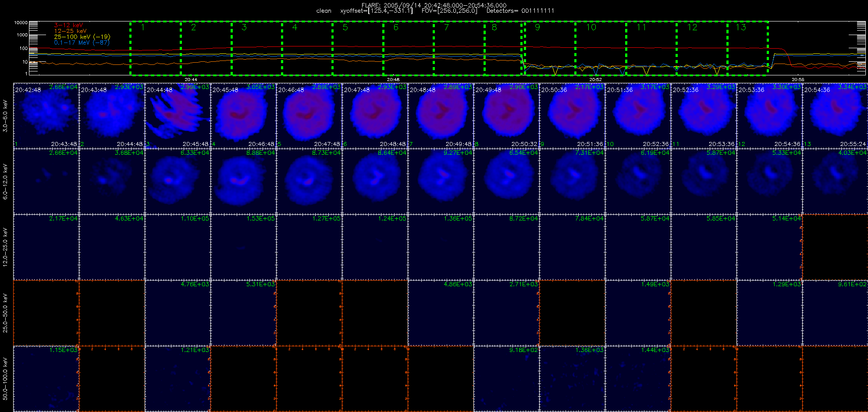The height and width of the screenshot is (412, 868).
Task: Click the FLARE date title text
Action: click(x=434, y=5)
